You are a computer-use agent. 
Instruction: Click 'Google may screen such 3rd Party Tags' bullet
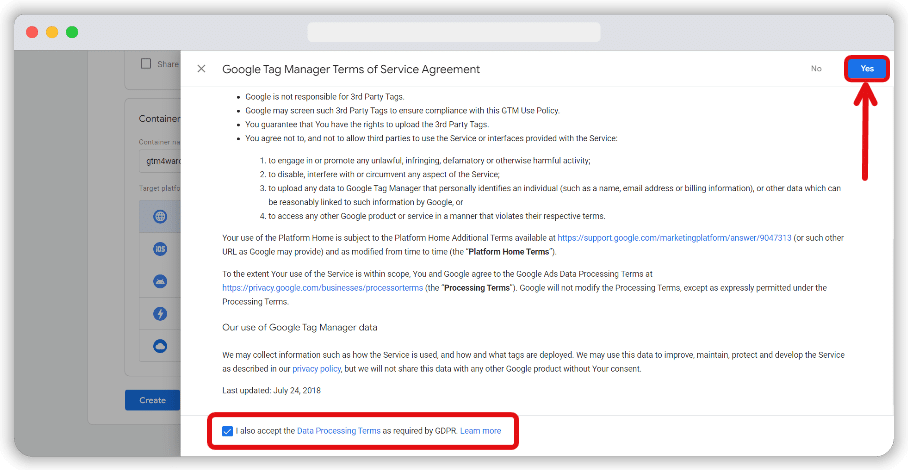402,111
